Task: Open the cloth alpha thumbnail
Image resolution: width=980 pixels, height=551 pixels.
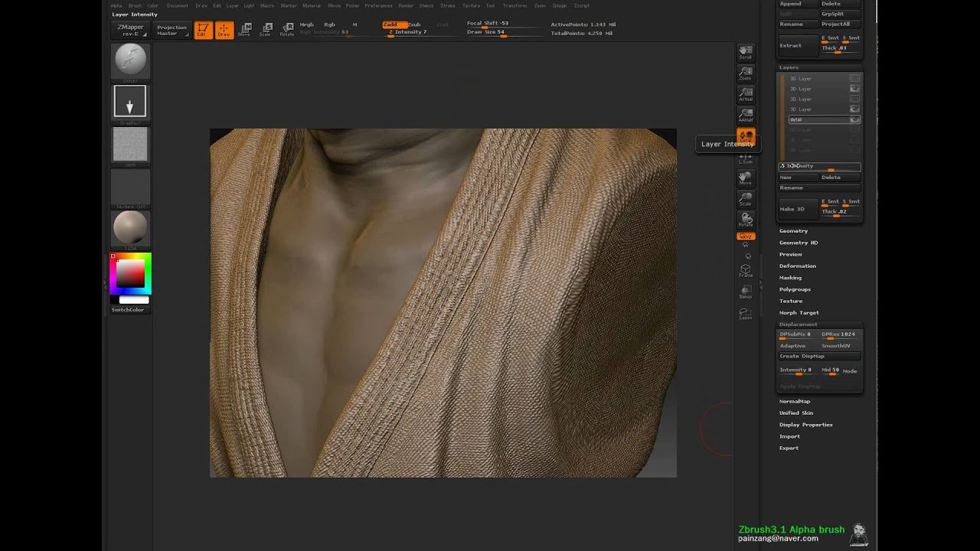Action: [x=130, y=144]
